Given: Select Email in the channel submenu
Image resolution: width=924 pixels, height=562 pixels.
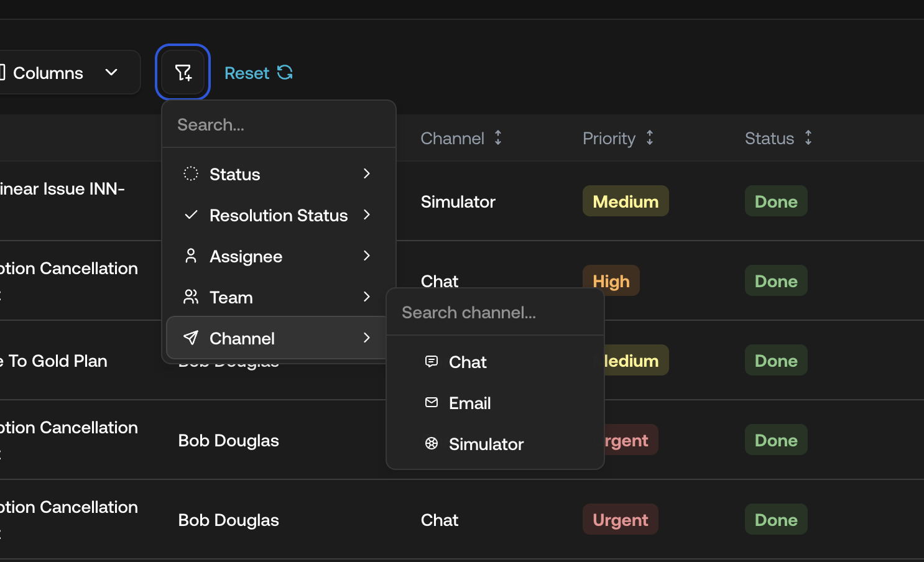Looking at the screenshot, I should (469, 402).
